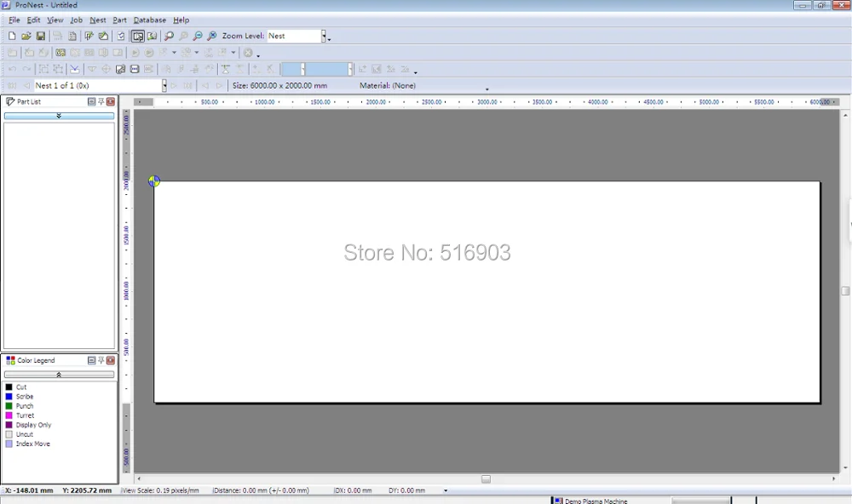The image size is (852, 504).
Task: Open the Edit menu
Action: [x=34, y=20]
